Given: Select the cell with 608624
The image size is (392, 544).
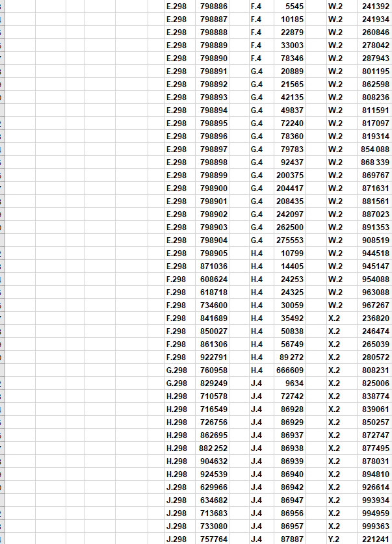Looking at the screenshot, I should pyautogui.click(x=214, y=279).
